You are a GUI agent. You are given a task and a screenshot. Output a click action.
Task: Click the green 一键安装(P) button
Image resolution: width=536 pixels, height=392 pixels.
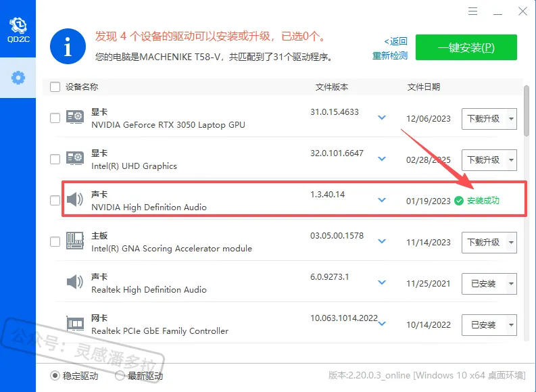coord(466,47)
